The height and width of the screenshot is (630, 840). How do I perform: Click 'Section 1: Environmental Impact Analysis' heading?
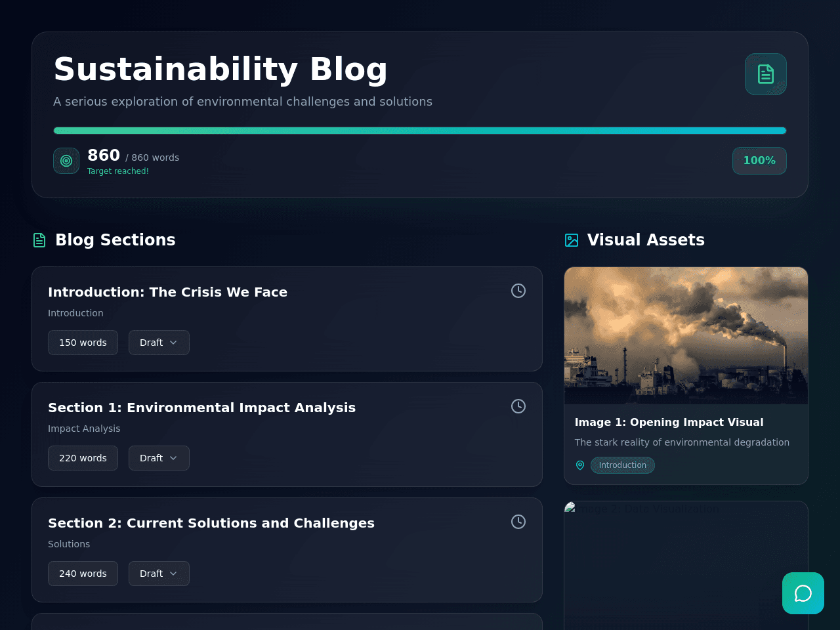click(x=201, y=408)
